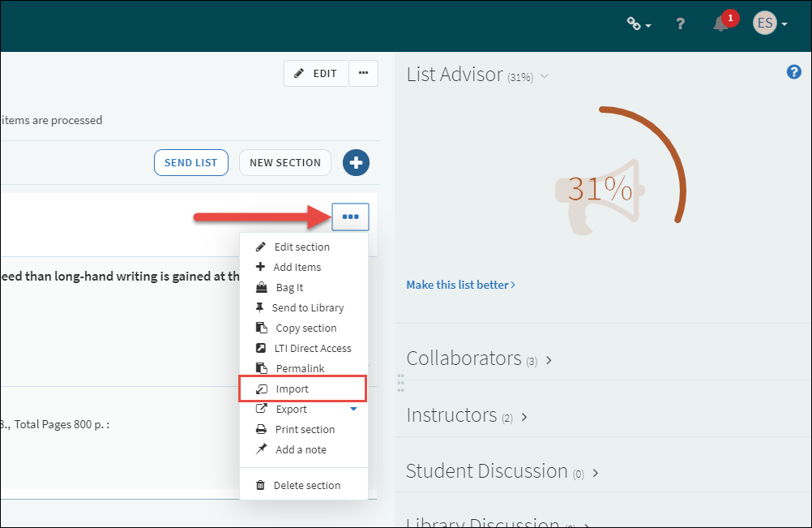This screenshot has height=528, width=812.
Task: Select Import from the section menu
Action: (x=293, y=388)
